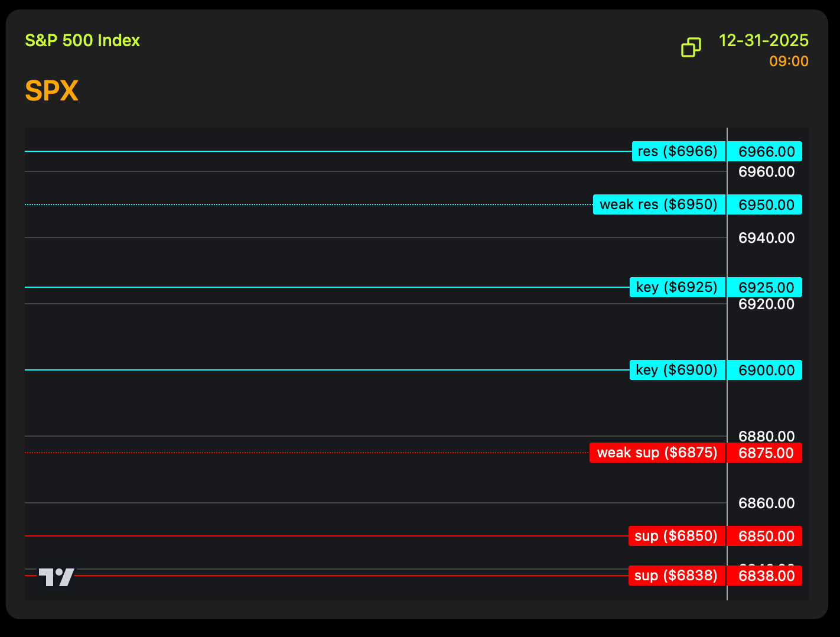Click the TradingView logo

pyautogui.click(x=57, y=577)
